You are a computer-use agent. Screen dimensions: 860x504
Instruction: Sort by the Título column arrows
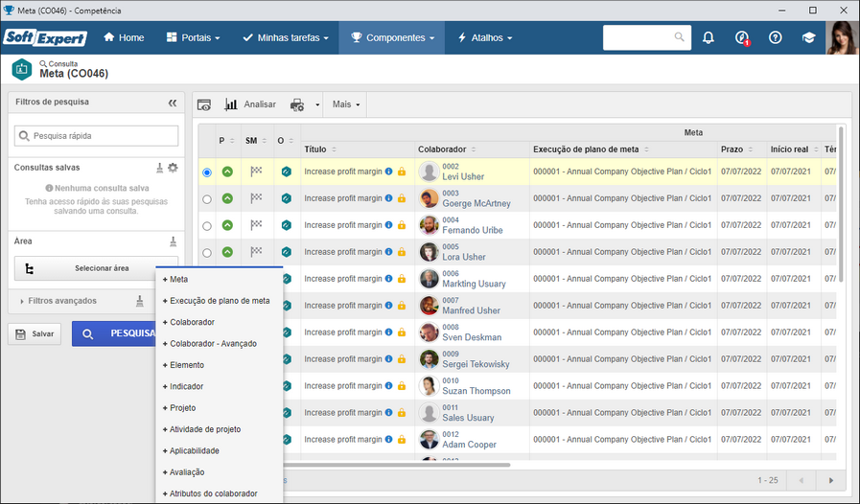[334, 149]
